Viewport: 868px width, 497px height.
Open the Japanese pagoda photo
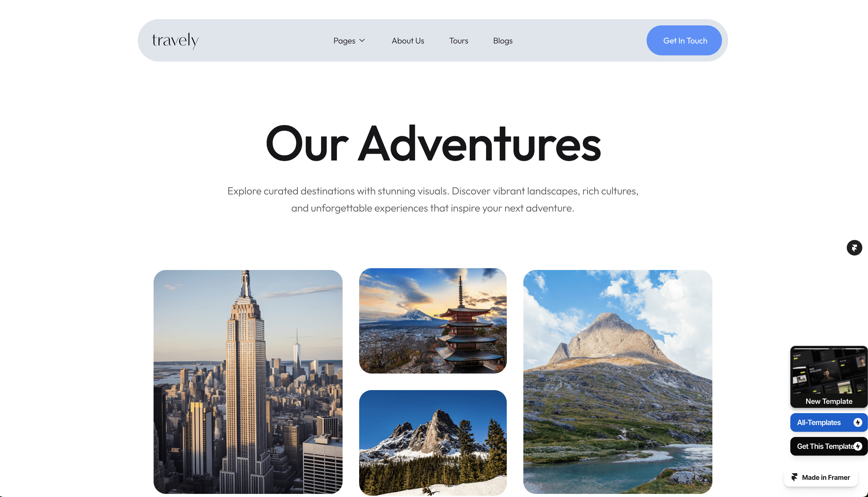point(433,320)
